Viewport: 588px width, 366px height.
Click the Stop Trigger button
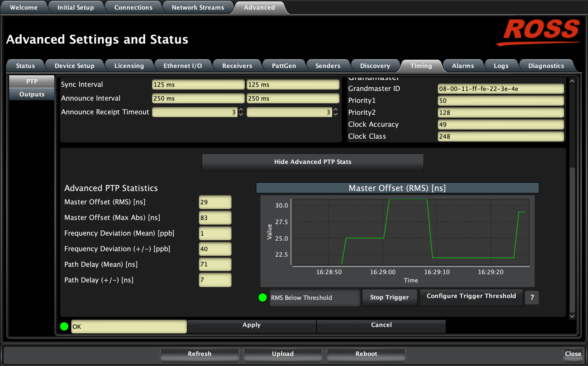pyautogui.click(x=389, y=297)
